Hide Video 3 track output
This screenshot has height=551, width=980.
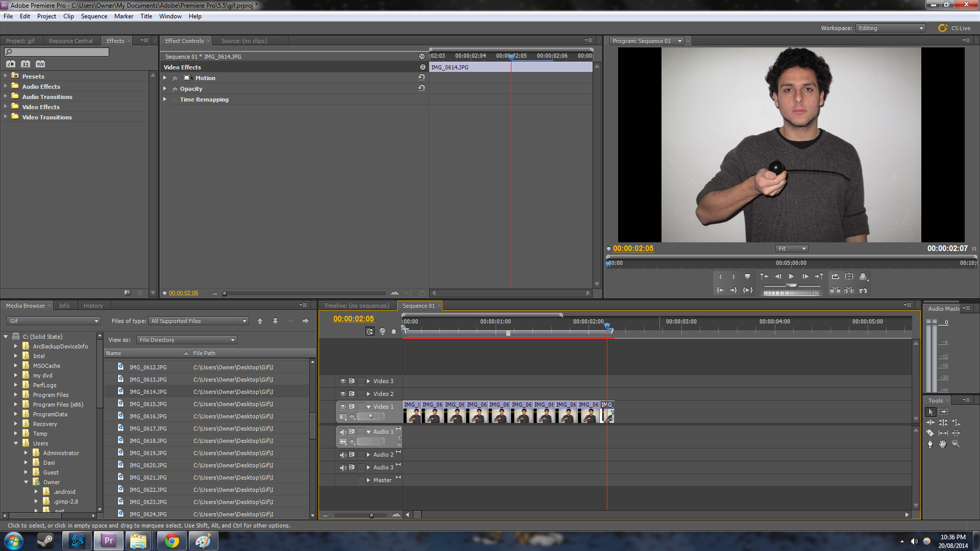tap(343, 381)
